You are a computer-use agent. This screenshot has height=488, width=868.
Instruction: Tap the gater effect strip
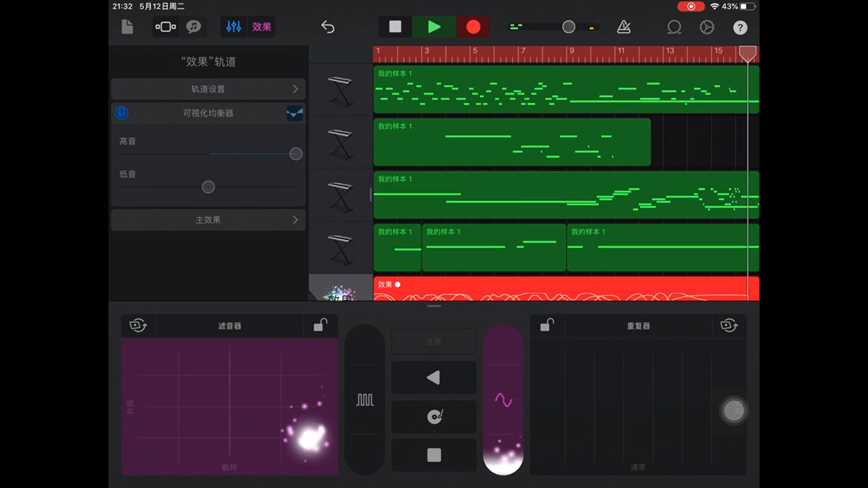click(x=365, y=399)
